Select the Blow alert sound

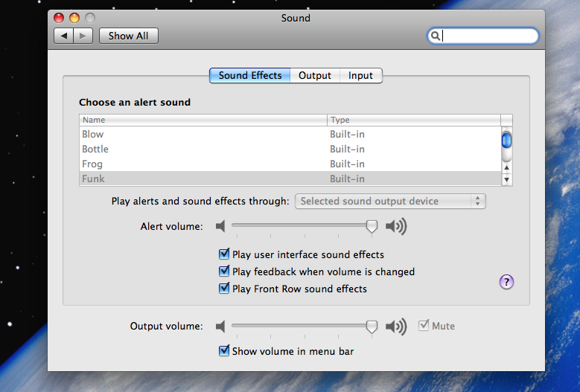click(290, 134)
